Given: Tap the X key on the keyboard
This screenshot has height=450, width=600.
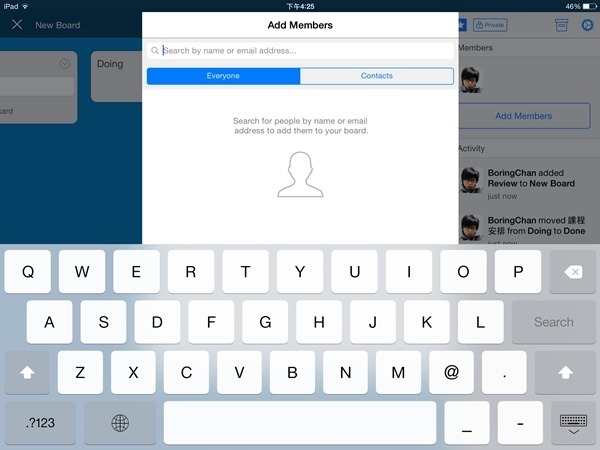Looking at the screenshot, I should 133,372.
